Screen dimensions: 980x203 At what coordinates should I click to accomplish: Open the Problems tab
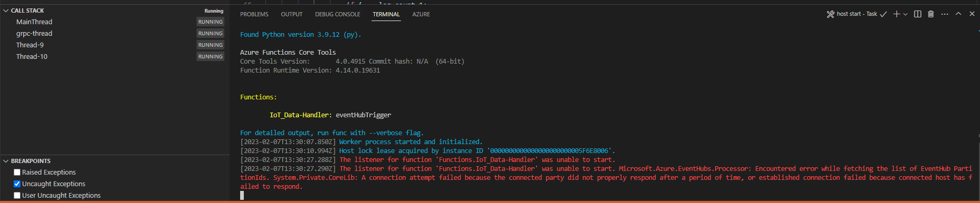click(254, 14)
